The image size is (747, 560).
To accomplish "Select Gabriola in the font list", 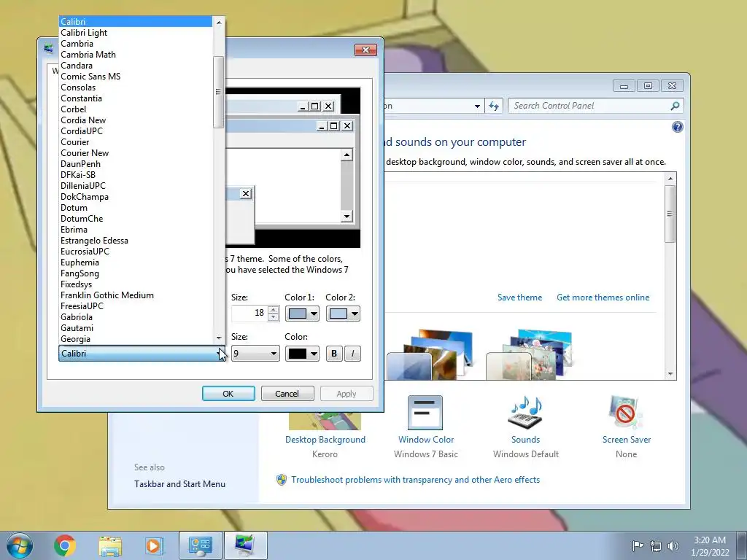I will tap(135, 317).
